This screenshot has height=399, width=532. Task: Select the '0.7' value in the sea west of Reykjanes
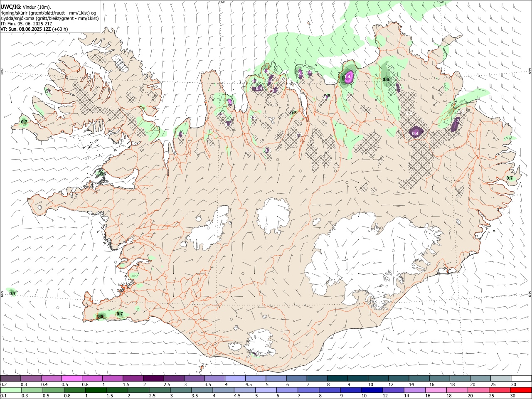click(12, 293)
